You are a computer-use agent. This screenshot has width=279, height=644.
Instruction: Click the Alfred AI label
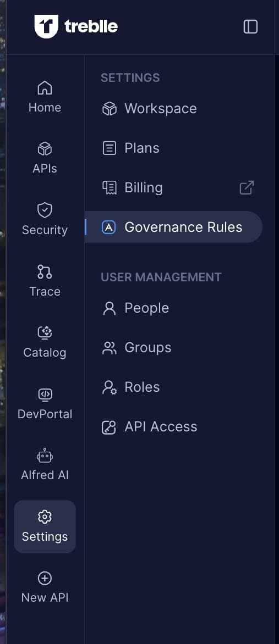pos(45,475)
